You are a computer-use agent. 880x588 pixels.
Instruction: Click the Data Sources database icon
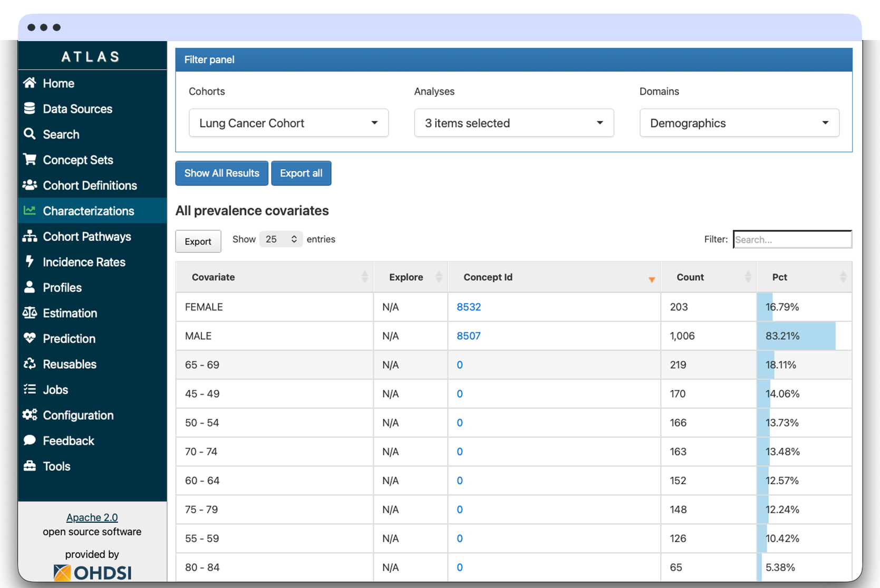tap(30, 109)
